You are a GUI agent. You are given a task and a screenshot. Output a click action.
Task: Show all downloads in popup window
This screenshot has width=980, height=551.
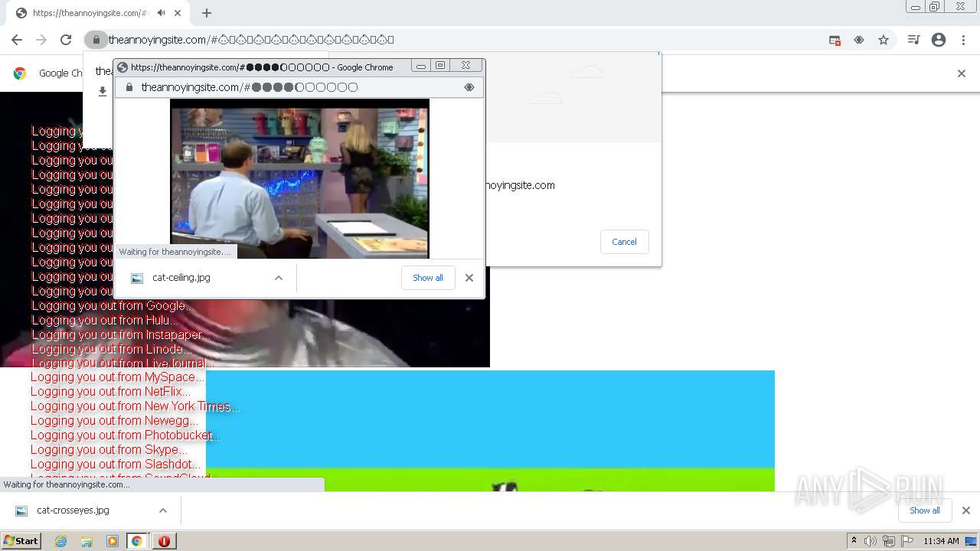click(428, 278)
